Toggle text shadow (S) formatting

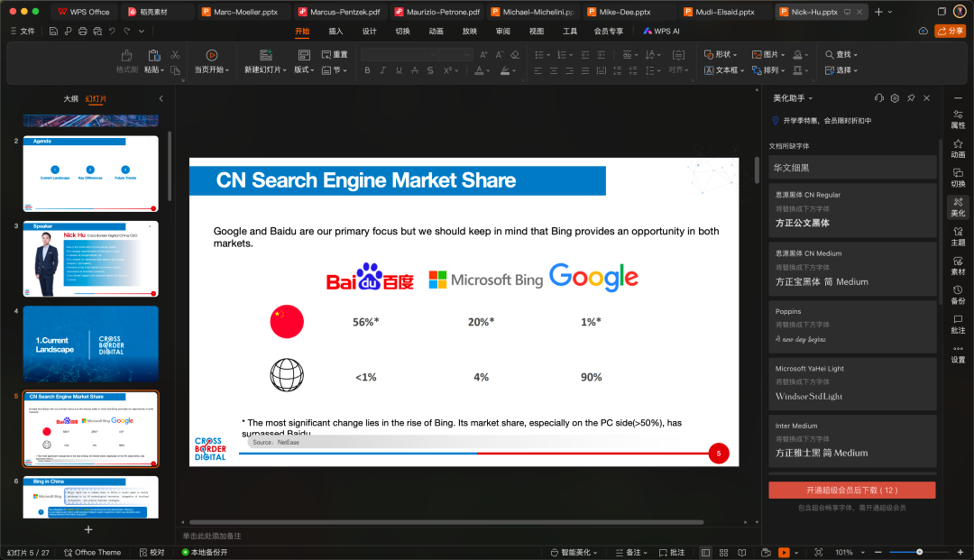coord(430,70)
